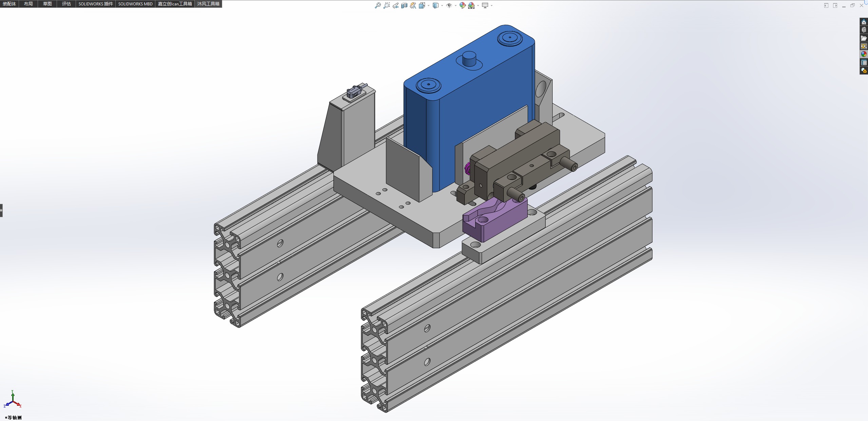
Task: Open SOLIDWORKS Resources home tab
Action: coord(864,22)
